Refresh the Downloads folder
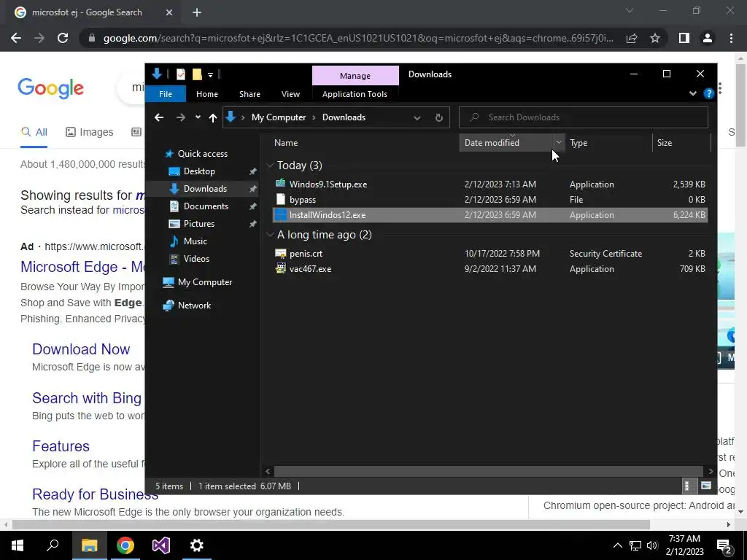 point(438,117)
